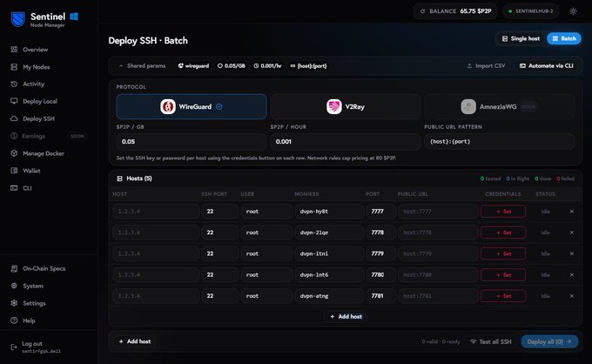This screenshot has height=364, width=592.
Task: Click the balance refresh icon
Action: 422,11
